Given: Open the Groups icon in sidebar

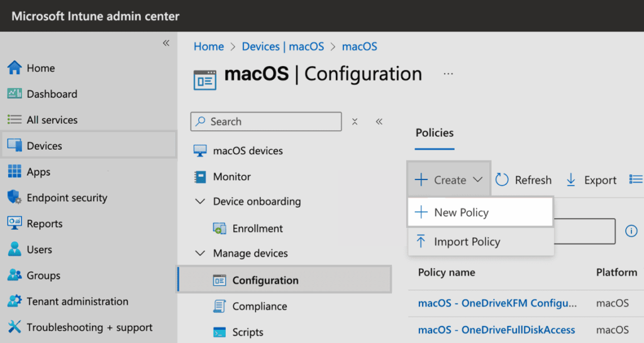Looking at the screenshot, I should [14, 276].
